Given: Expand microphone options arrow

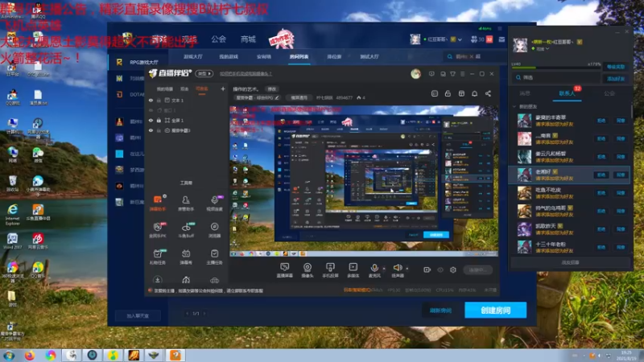Looking at the screenshot, I should coord(384,269).
